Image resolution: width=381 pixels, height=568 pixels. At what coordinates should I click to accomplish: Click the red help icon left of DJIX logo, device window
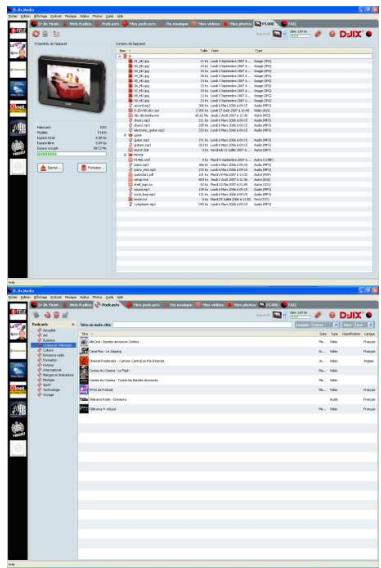tap(332, 34)
